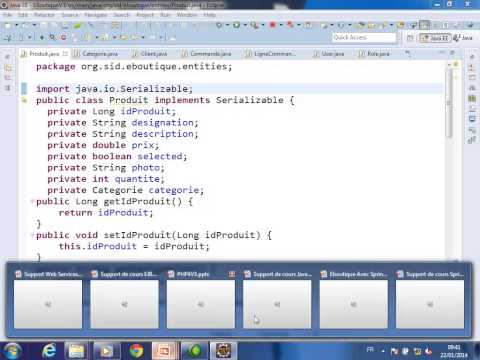Click the warning marker beside class Produit

pyautogui.click(x=24, y=100)
